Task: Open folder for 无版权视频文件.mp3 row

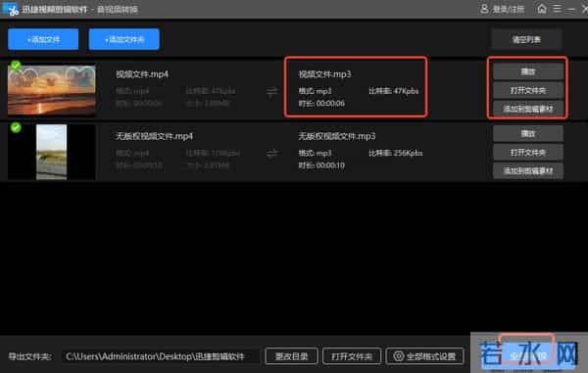Action: 528,153
